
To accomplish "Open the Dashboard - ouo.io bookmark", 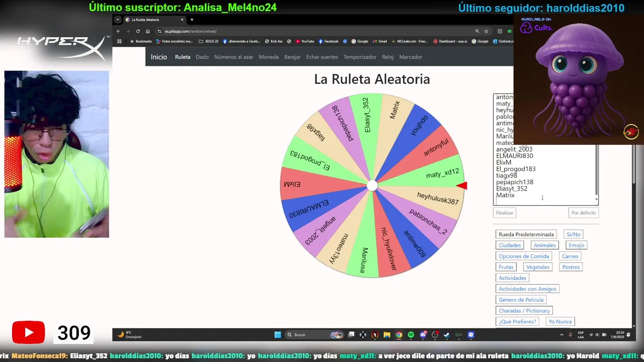I will point(450,41).
